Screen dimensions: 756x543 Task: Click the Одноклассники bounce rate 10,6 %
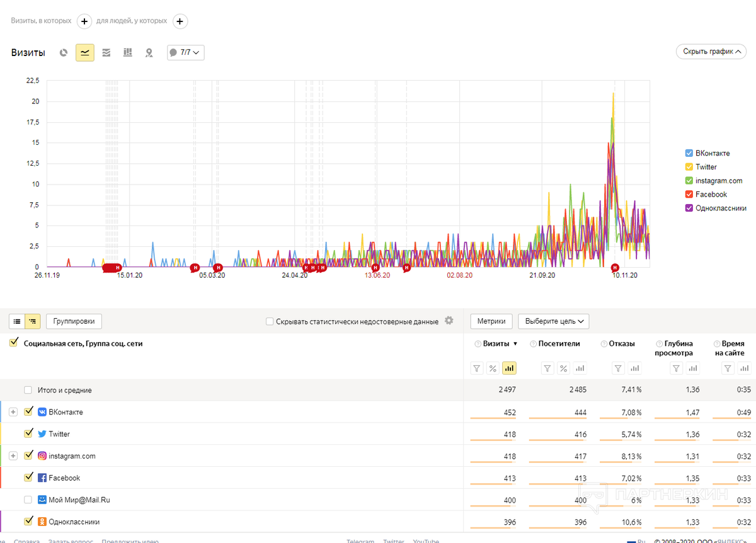pyautogui.click(x=631, y=522)
